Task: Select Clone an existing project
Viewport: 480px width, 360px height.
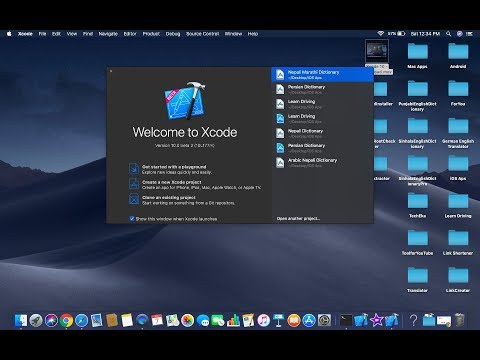Action: 182,200
